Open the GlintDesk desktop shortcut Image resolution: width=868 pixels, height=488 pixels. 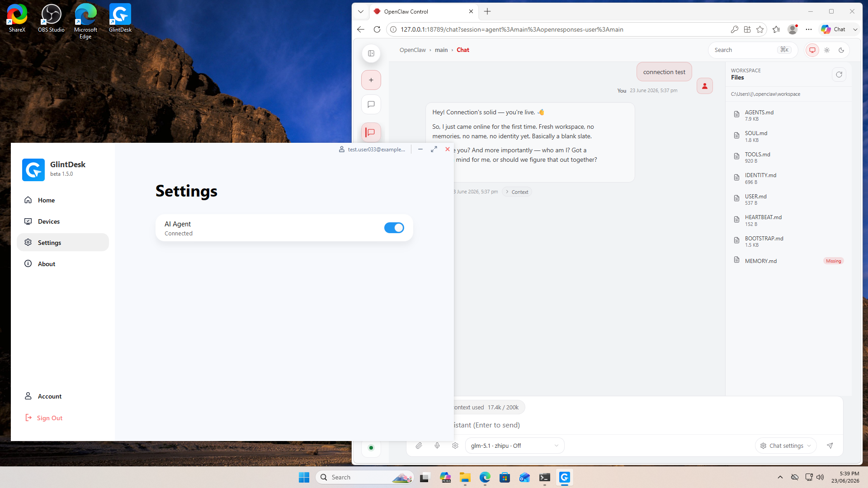pyautogui.click(x=120, y=19)
